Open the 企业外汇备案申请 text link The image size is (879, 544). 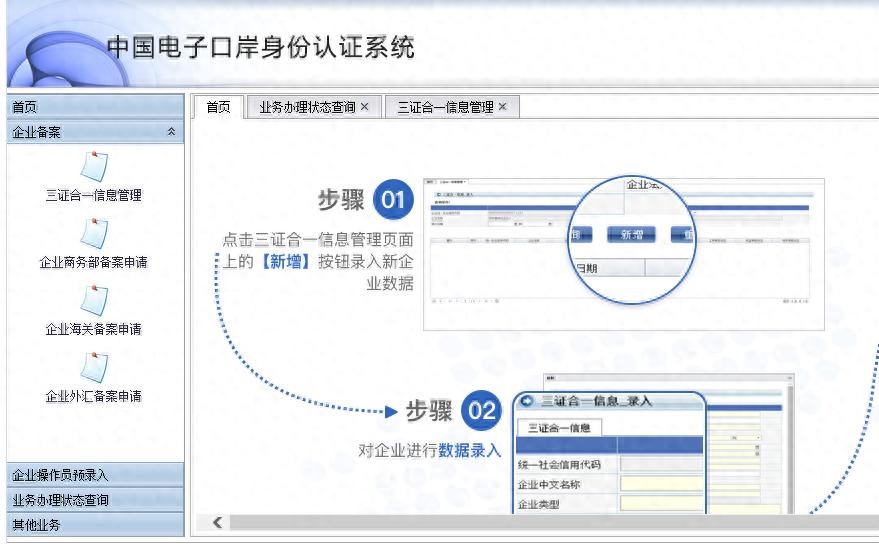[93, 397]
